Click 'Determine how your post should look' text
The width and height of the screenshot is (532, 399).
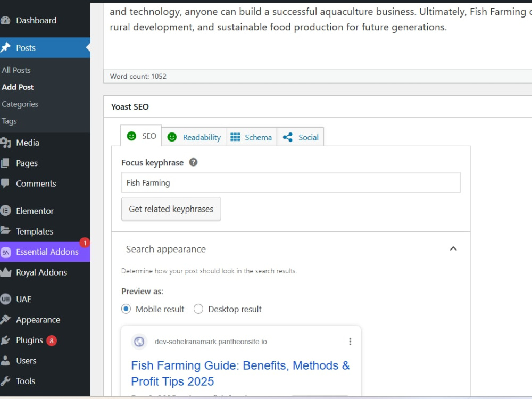coord(209,271)
